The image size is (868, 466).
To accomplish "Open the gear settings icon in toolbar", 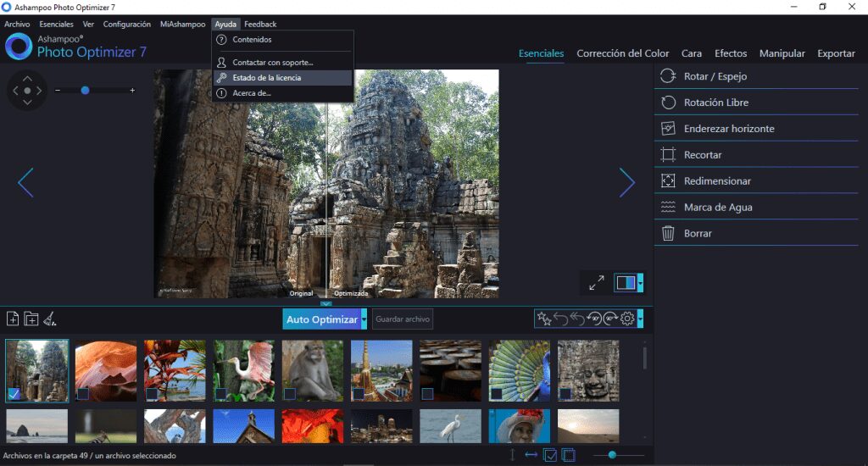I will [x=627, y=319].
